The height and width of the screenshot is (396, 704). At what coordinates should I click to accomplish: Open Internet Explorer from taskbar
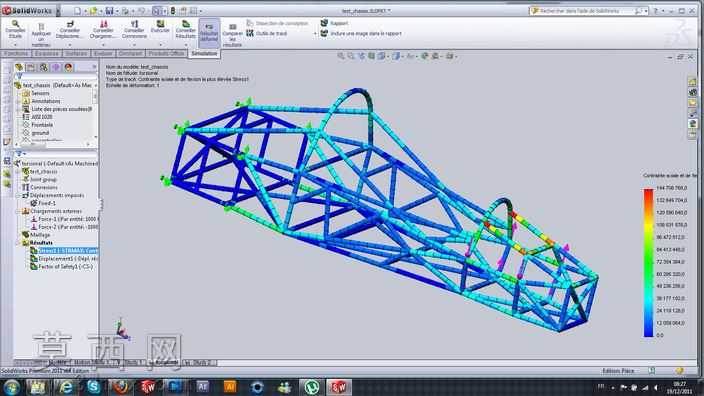click(x=66, y=387)
